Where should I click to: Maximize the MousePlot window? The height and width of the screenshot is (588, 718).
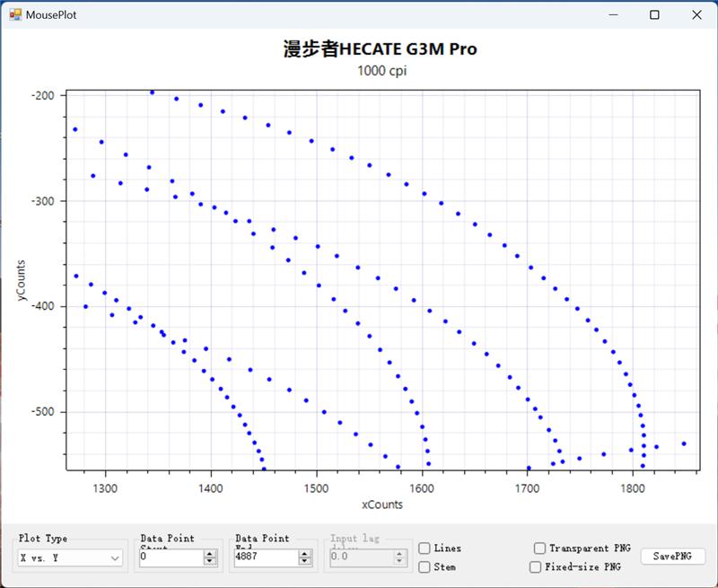point(655,14)
